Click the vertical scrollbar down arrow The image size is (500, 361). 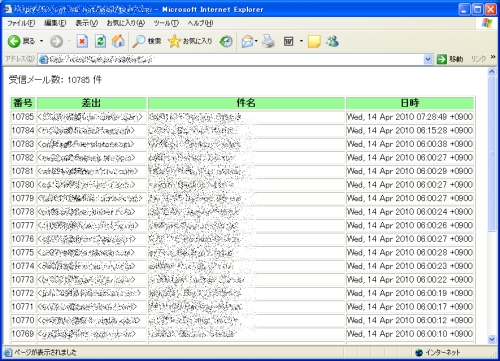click(492, 340)
